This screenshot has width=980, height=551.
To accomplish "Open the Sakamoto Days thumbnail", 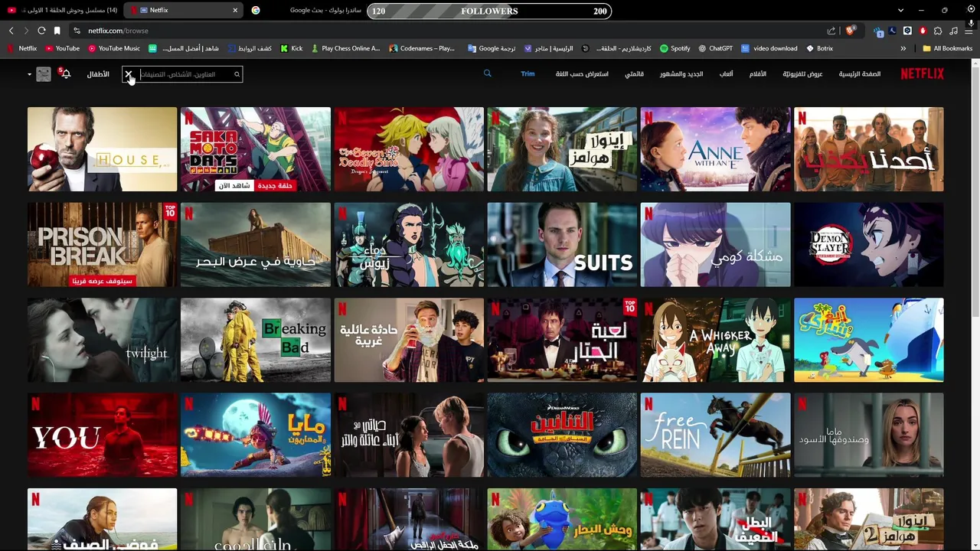I will (256, 149).
